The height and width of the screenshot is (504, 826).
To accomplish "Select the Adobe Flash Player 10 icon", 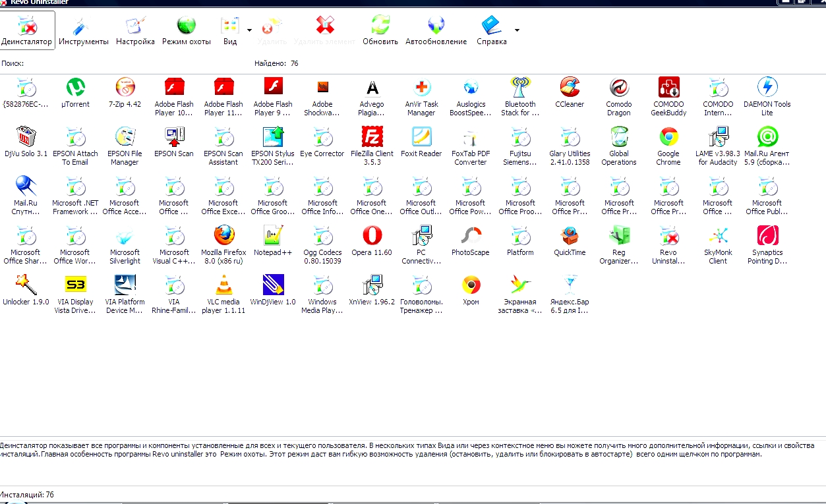I will coord(175,87).
